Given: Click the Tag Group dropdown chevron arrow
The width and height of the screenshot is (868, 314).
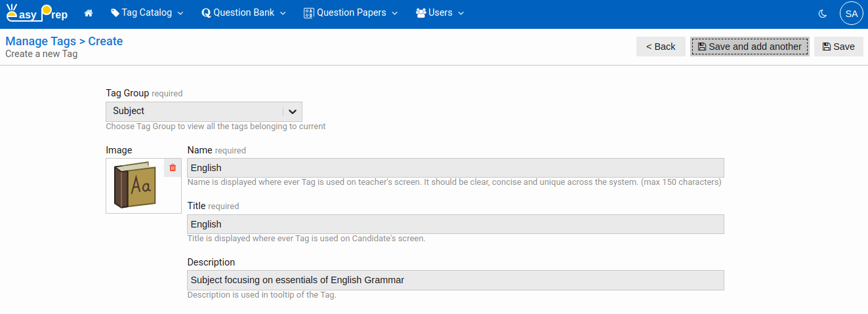Looking at the screenshot, I should pyautogui.click(x=293, y=111).
